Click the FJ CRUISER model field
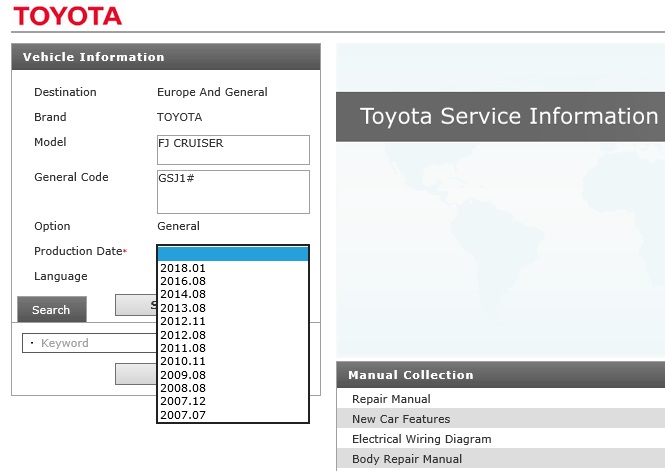This screenshot has height=471, width=665. pos(233,150)
